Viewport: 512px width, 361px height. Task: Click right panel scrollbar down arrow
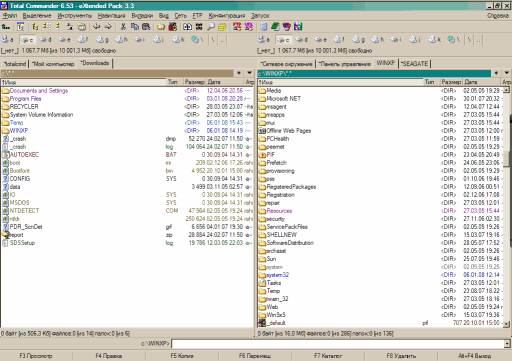(x=507, y=323)
